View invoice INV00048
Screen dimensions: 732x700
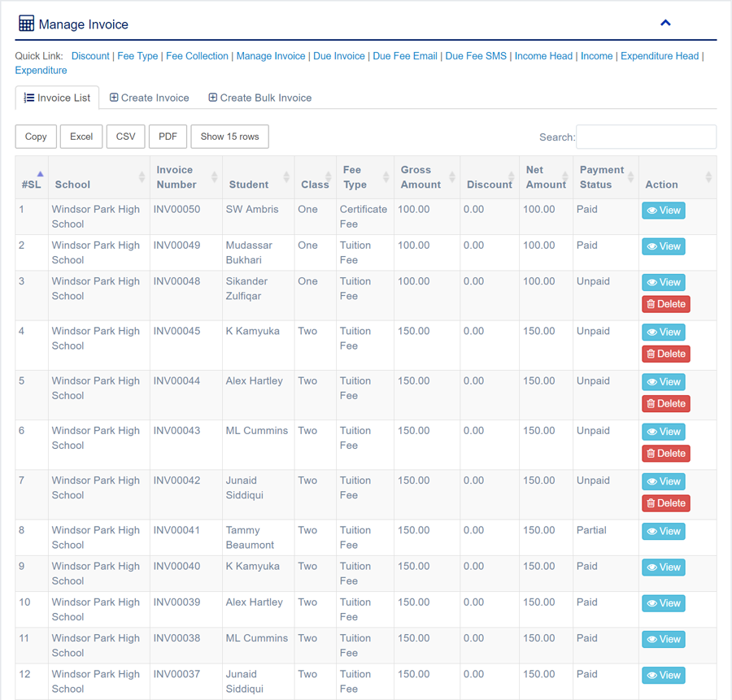point(664,282)
